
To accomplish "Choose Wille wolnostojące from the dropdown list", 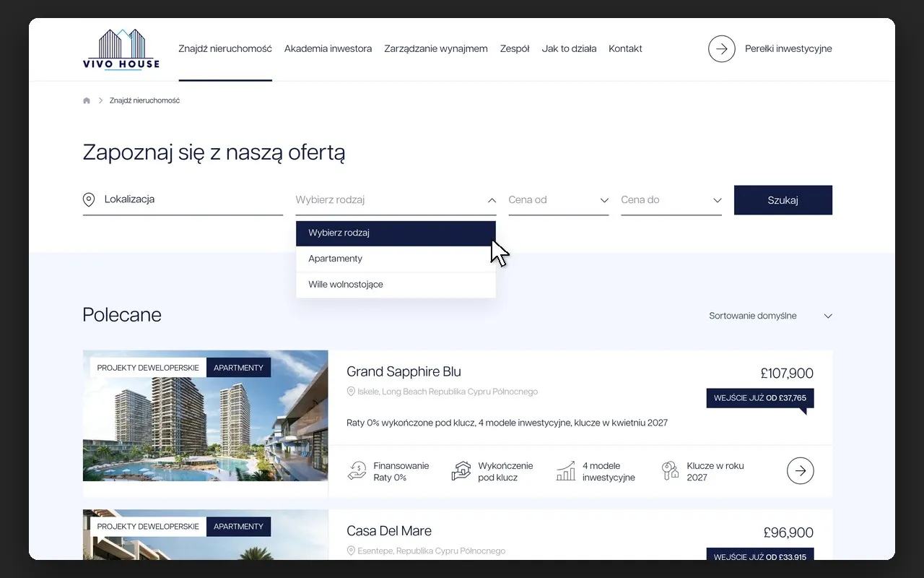I will click(396, 285).
